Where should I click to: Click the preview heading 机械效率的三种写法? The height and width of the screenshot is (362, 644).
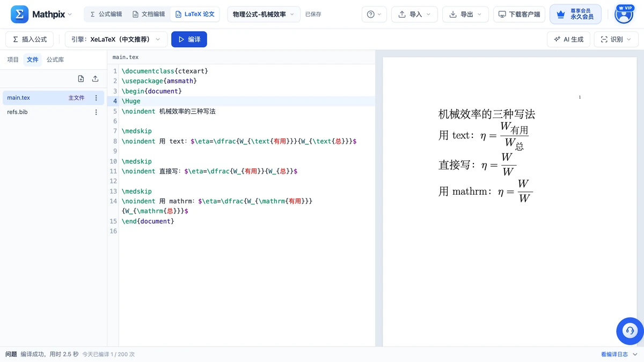point(487,114)
